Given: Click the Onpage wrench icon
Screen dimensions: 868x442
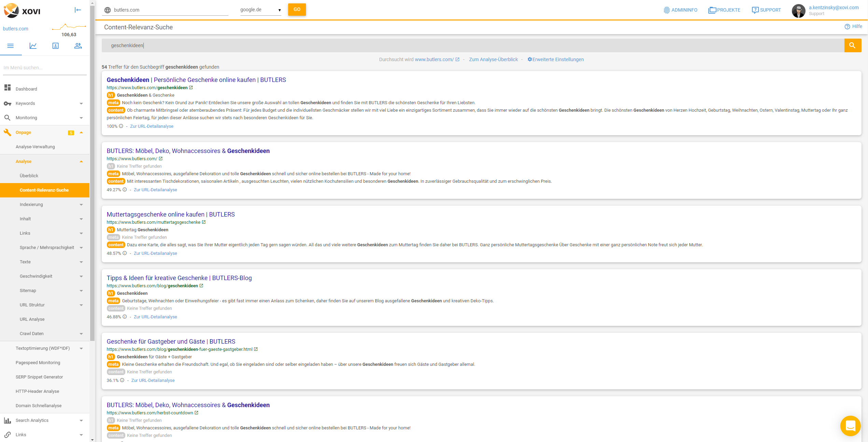Looking at the screenshot, I should [x=7, y=133].
